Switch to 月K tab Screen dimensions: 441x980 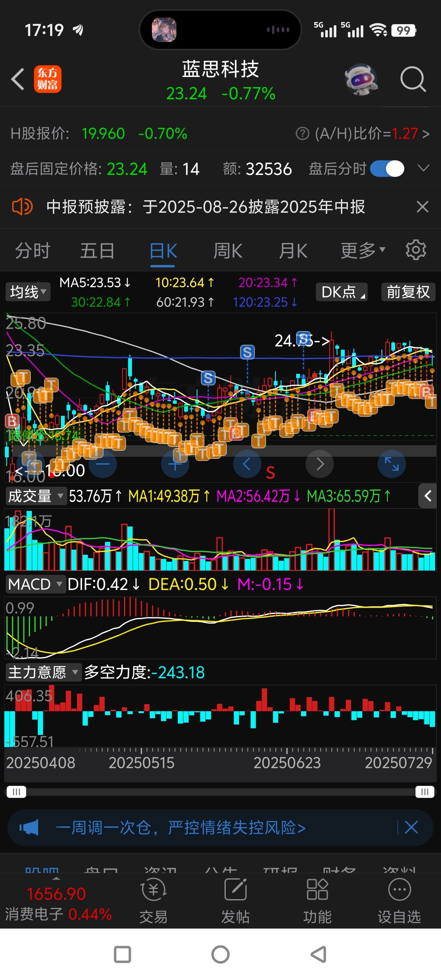(x=293, y=250)
